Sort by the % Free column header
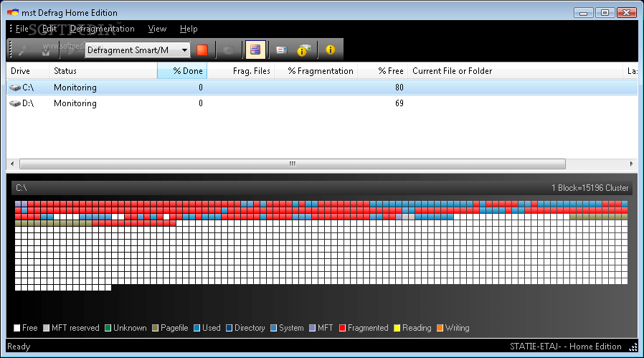Image resolution: width=644 pixels, height=358 pixels. coord(382,71)
